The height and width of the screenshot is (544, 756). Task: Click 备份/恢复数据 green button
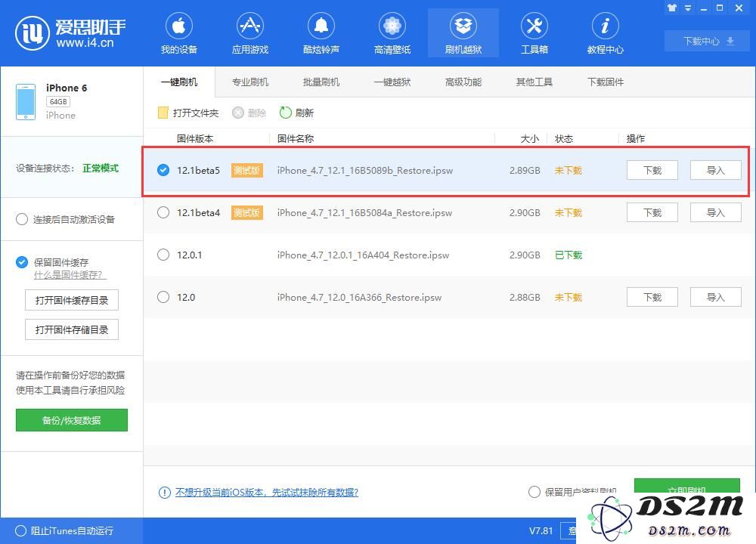(72, 420)
